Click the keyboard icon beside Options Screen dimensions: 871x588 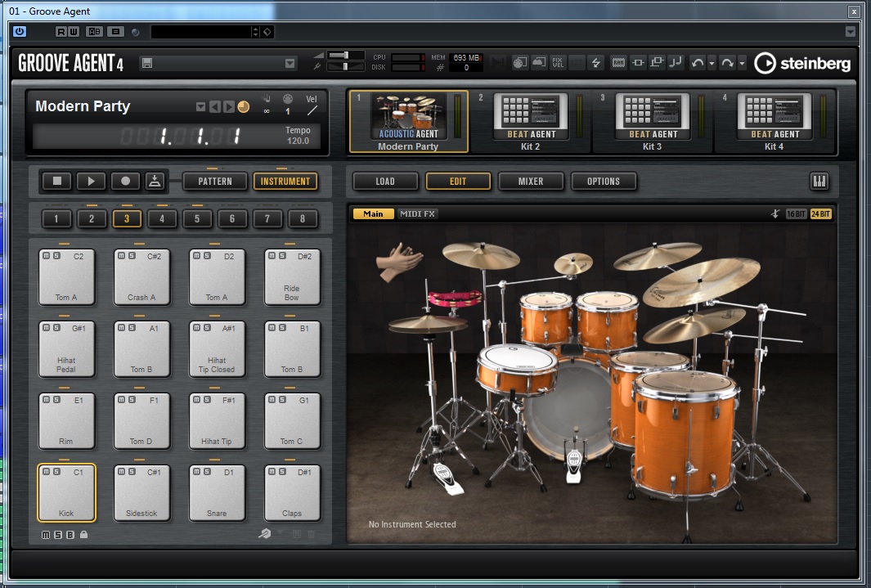(819, 181)
